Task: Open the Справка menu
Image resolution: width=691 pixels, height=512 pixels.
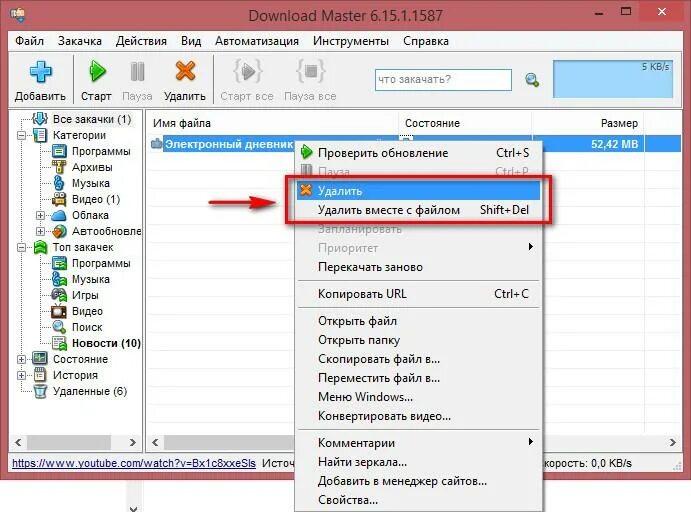Action: (x=426, y=41)
